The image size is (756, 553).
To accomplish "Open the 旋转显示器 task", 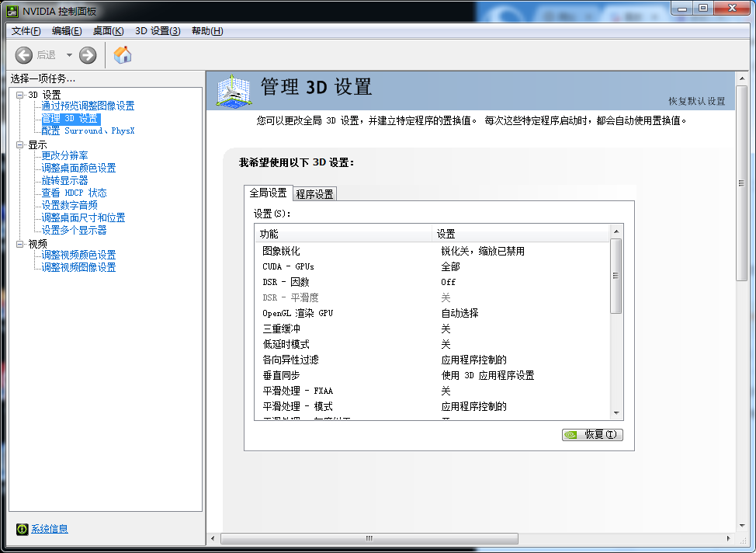I will coord(64,181).
